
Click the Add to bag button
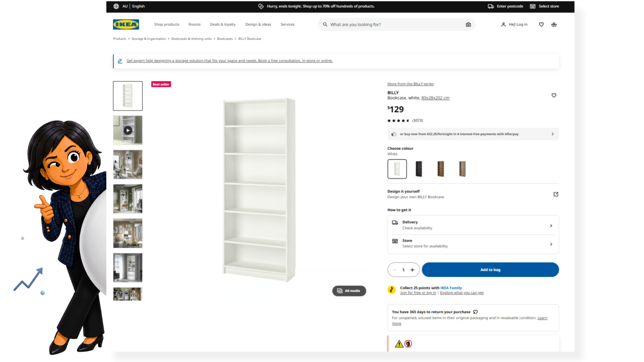pyautogui.click(x=490, y=270)
